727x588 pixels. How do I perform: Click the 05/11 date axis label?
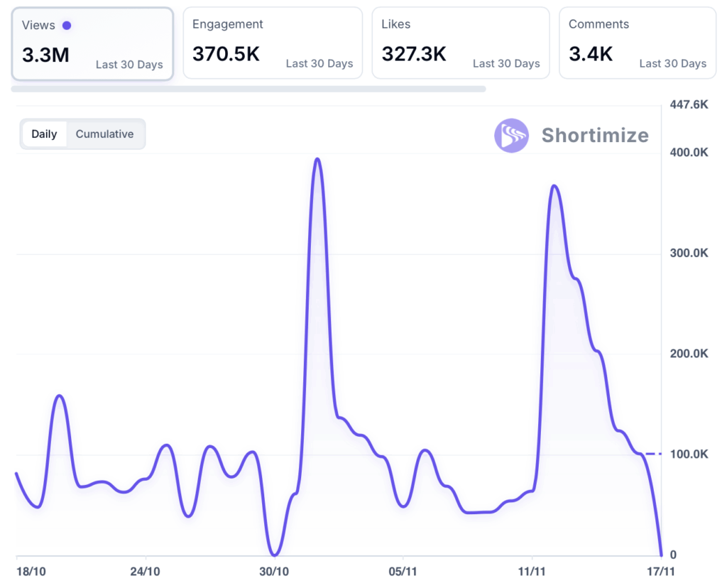pyautogui.click(x=403, y=570)
